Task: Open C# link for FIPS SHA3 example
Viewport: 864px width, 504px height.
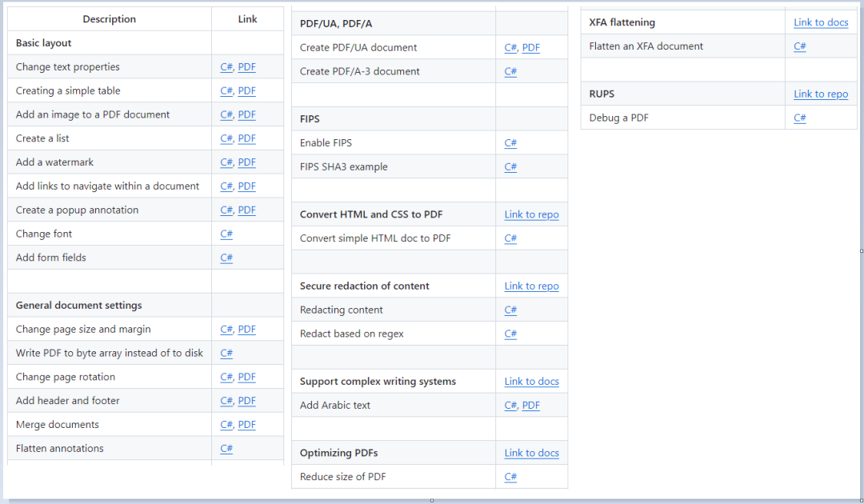Action: coord(510,166)
